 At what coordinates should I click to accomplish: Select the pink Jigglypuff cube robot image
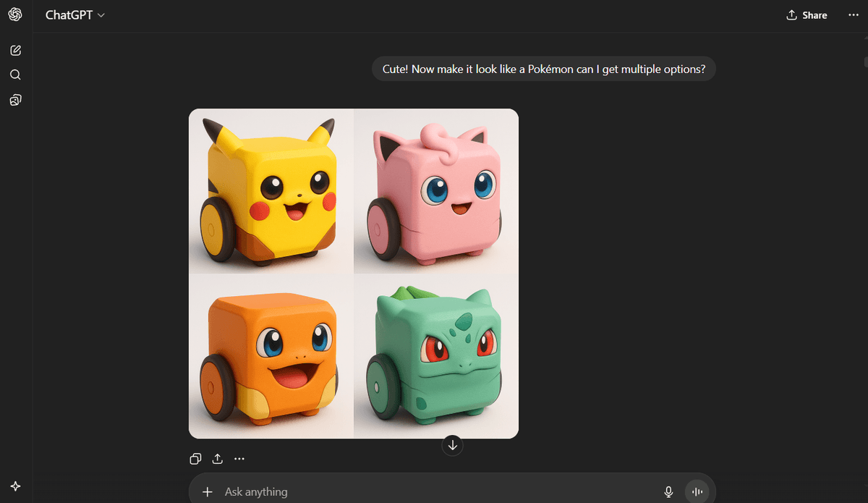436,191
